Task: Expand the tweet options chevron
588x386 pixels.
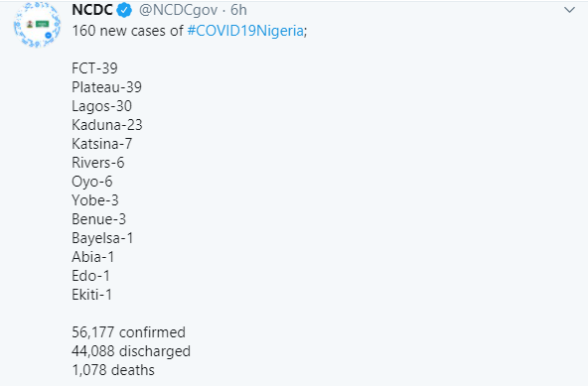Action: [x=569, y=10]
